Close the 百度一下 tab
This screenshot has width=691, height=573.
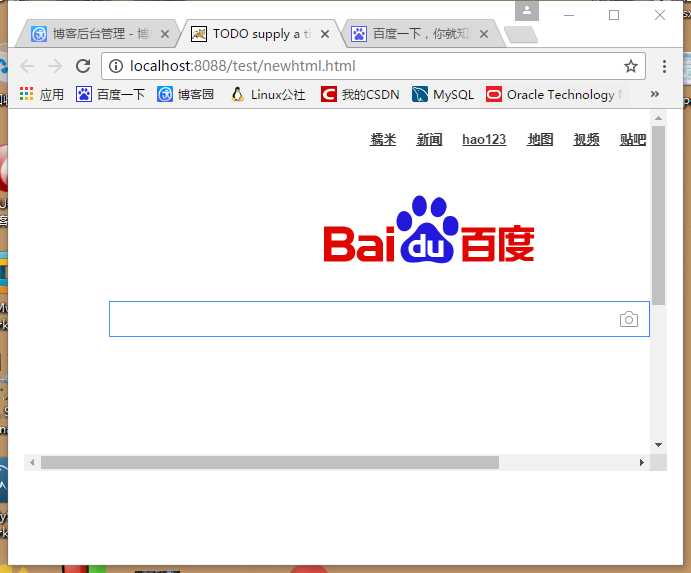point(484,34)
